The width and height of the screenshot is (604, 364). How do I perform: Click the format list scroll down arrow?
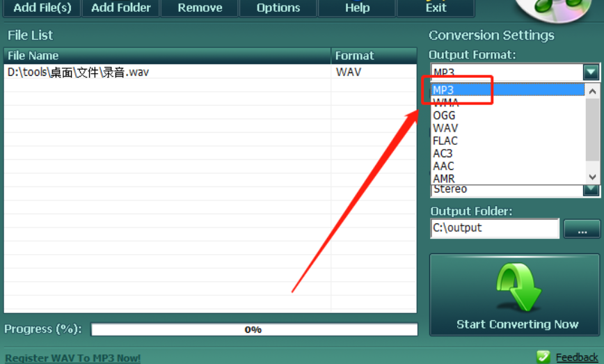(592, 177)
